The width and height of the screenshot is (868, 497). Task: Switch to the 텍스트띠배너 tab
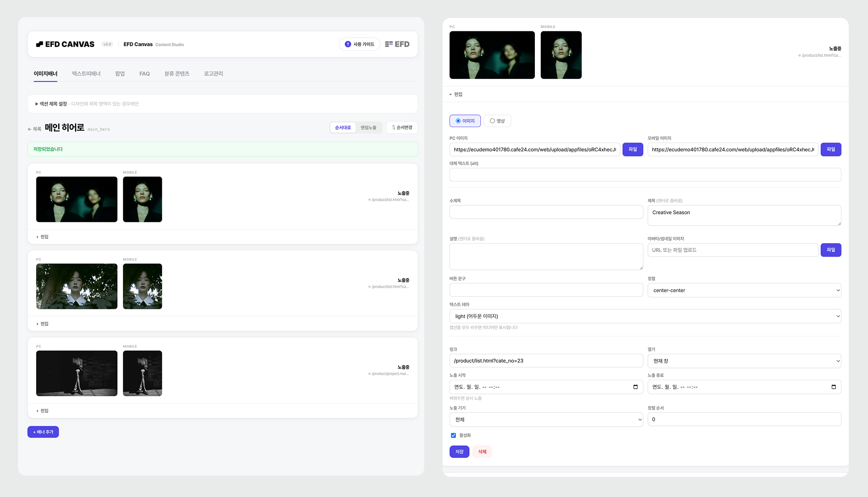(86, 74)
